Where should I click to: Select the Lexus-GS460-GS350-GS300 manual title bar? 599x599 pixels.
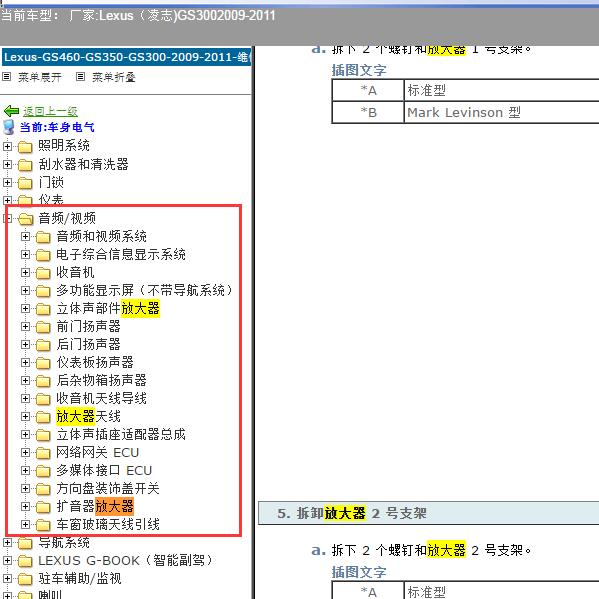point(126,57)
